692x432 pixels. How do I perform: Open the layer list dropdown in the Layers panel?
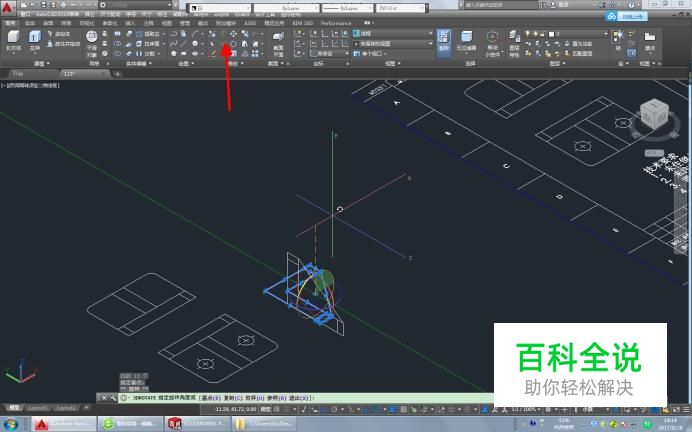tap(566, 34)
